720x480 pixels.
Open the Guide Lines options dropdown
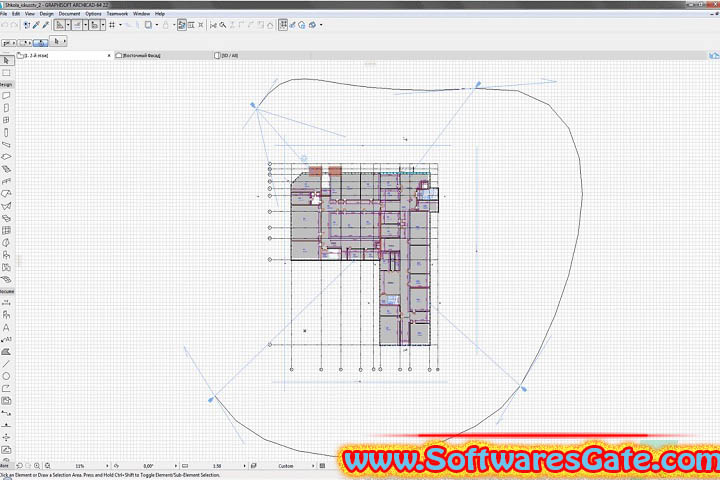pos(68,25)
